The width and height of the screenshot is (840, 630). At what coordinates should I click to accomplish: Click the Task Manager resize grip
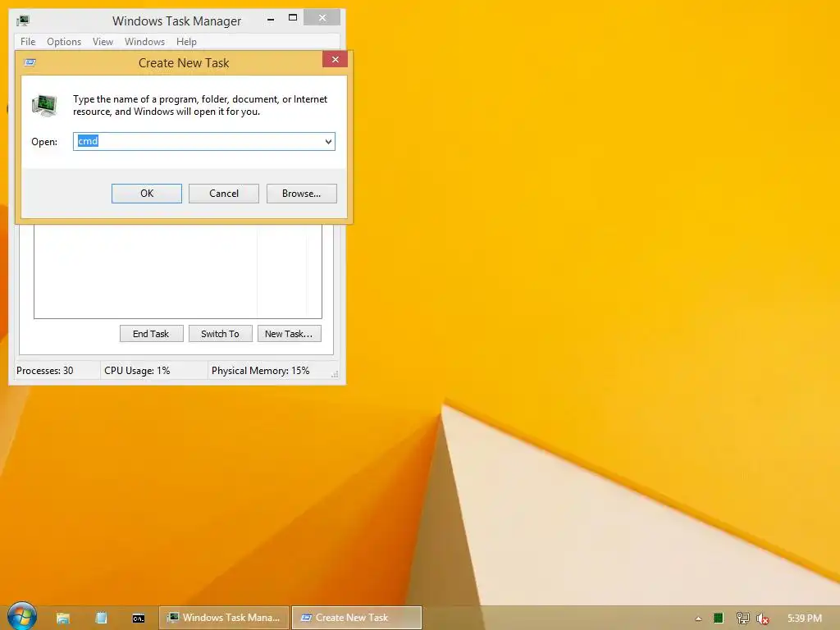pyautogui.click(x=335, y=374)
